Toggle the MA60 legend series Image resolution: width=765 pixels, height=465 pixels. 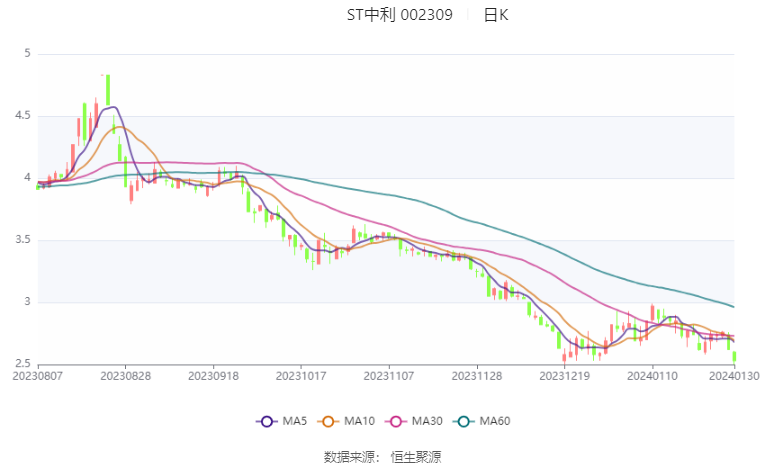pos(482,421)
